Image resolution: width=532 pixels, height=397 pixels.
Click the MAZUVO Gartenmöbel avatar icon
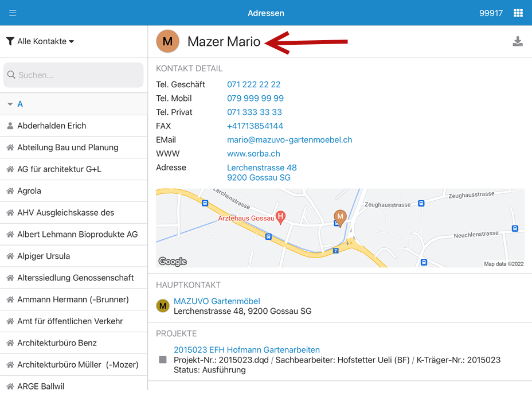(163, 306)
